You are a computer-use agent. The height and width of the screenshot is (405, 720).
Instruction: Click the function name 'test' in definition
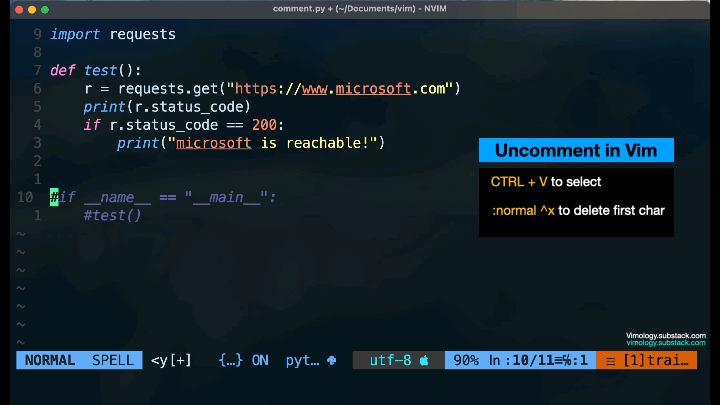(100, 70)
